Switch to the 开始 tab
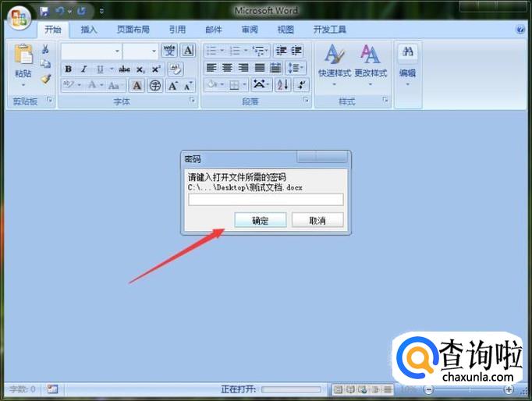Screen dimensions: 532x401 click(53, 30)
